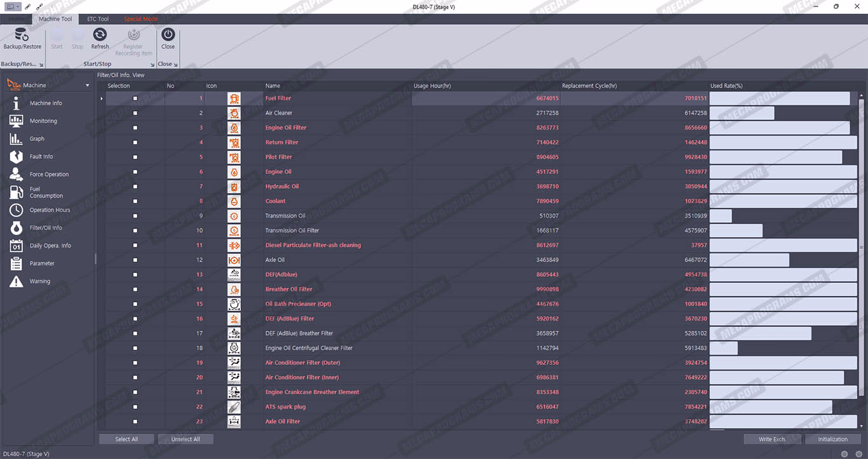Switch to the ETC Tool tab
Viewport: 868px width, 459px height.
pyautogui.click(x=98, y=19)
